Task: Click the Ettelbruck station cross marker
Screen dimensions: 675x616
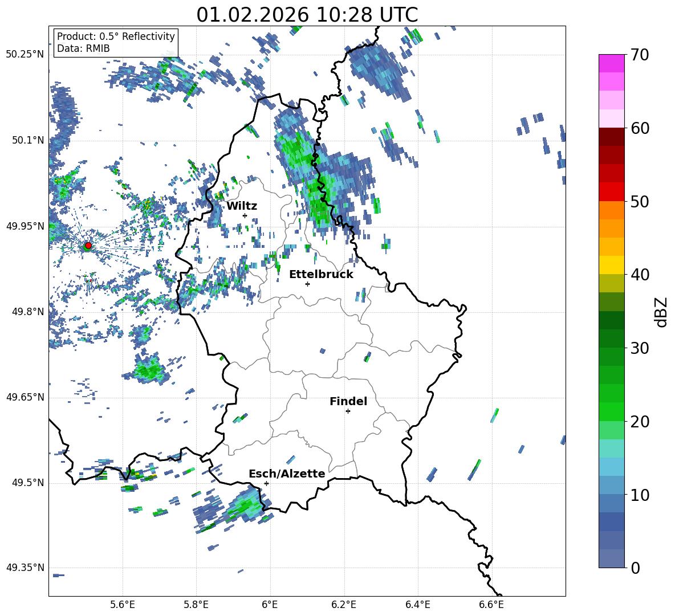Action: click(x=307, y=284)
